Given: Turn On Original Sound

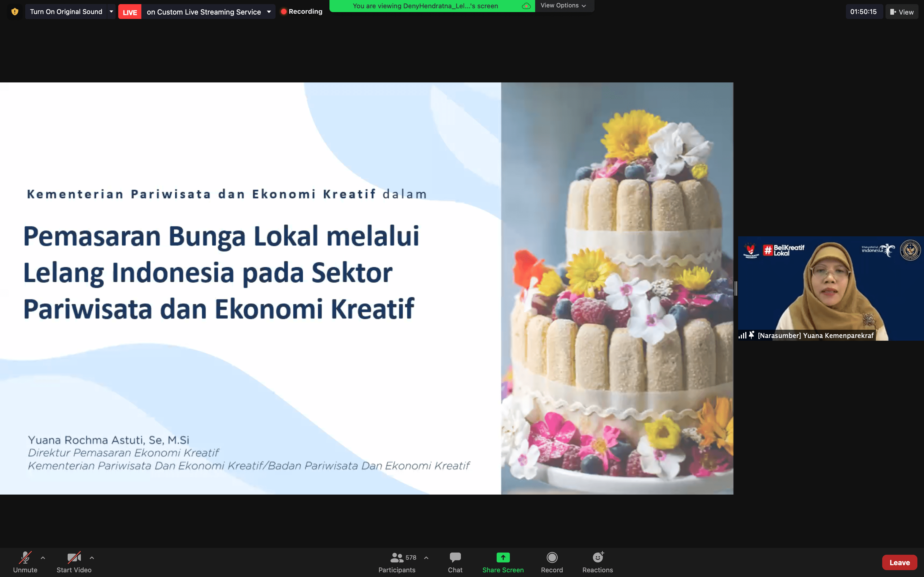Looking at the screenshot, I should tap(66, 12).
